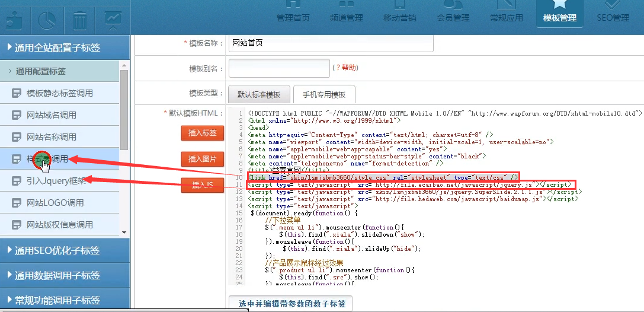
Task: Expand 通用SEO优化子标签 section
Action: [57, 250]
